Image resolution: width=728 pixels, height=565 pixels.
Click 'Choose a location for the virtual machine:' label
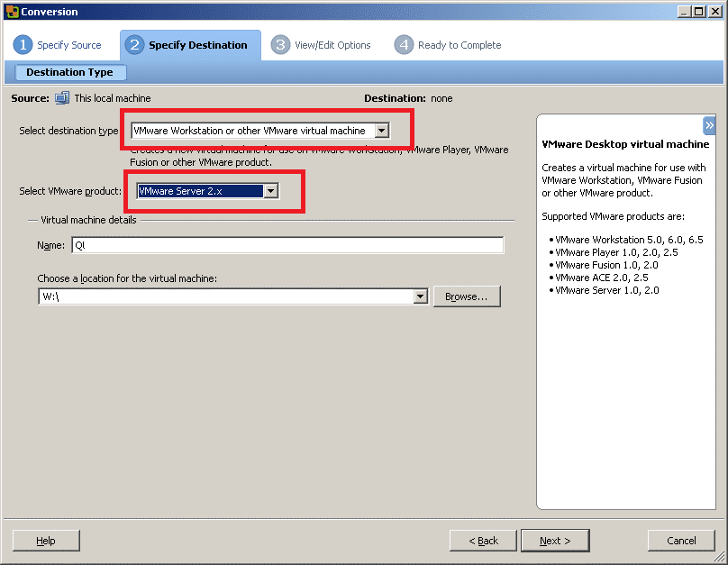[127, 278]
